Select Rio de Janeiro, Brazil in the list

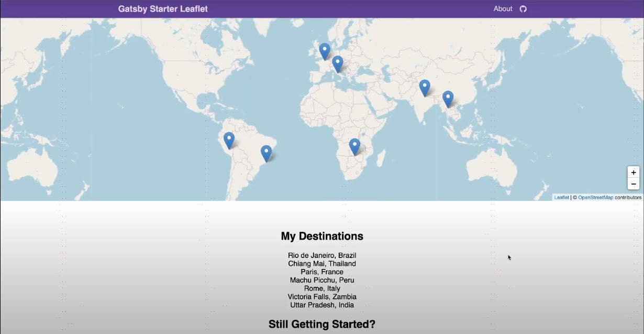[x=322, y=255]
